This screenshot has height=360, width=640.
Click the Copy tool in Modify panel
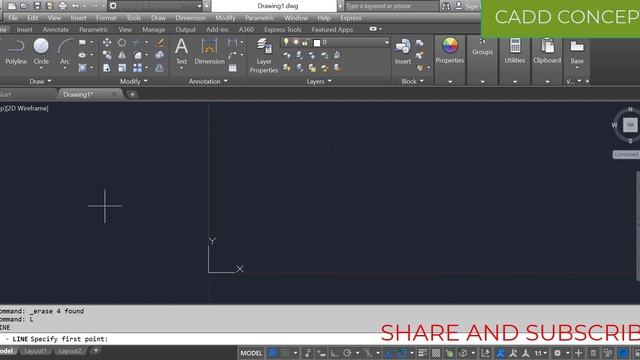107,55
